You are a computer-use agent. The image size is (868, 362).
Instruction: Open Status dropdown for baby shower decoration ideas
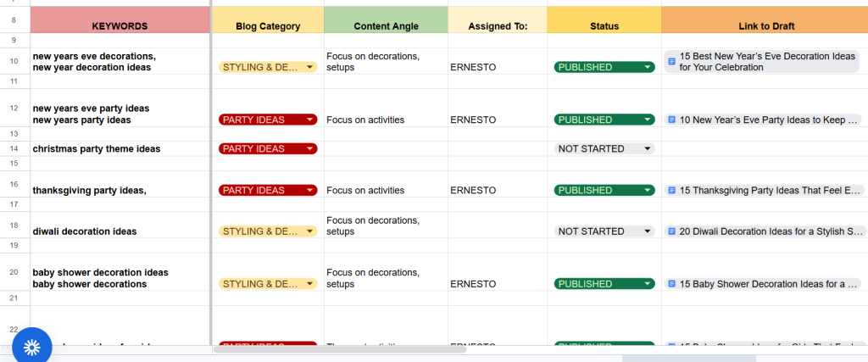[x=604, y=283]
